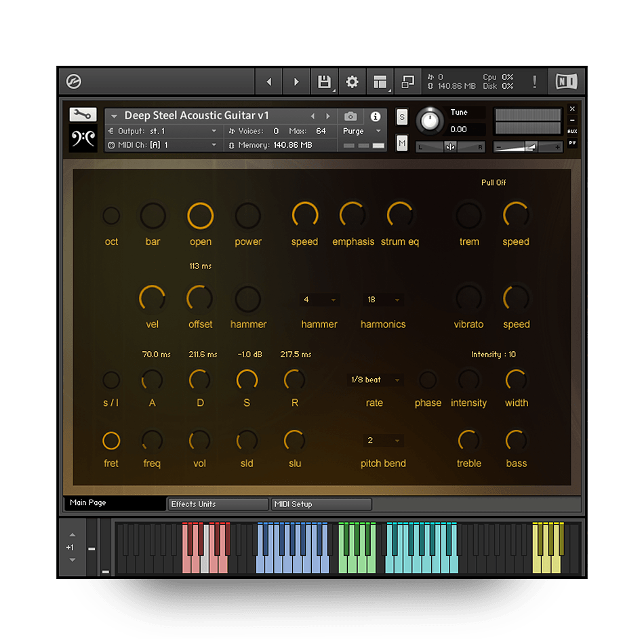
Task: Open the harmonics dropdown showing 18
Action: (x=383, y=300)
